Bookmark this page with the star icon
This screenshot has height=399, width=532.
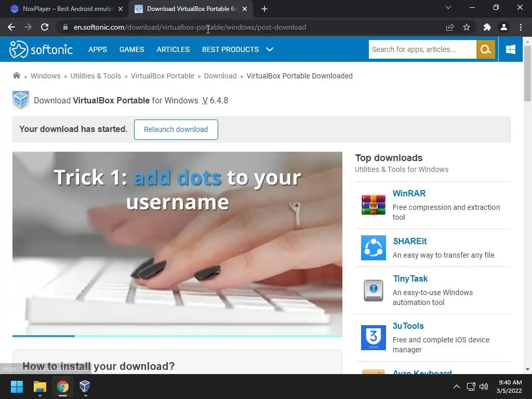pyautogui.click(x=467, y=27)
